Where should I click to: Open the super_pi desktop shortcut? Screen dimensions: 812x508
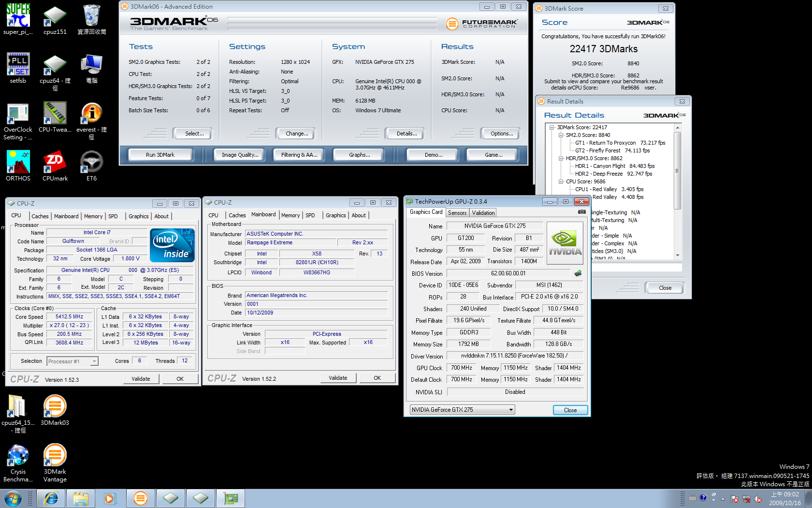(x=18, y=16)
